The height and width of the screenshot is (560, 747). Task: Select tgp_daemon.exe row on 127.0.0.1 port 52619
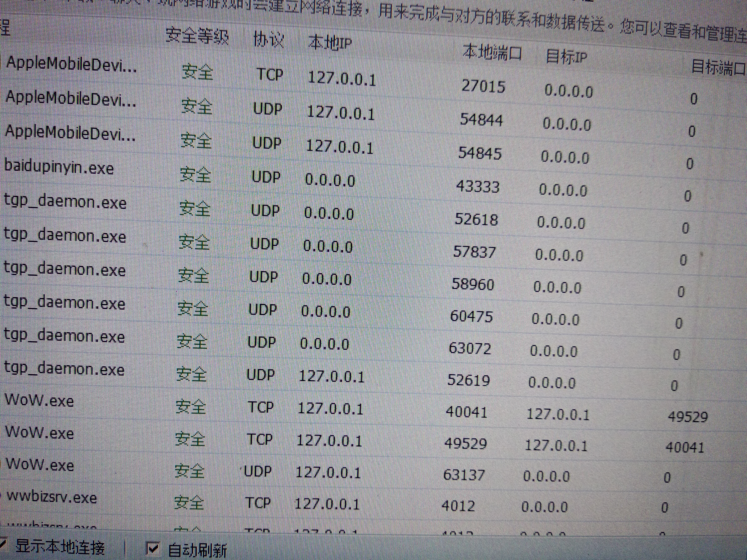click(64, 369)
